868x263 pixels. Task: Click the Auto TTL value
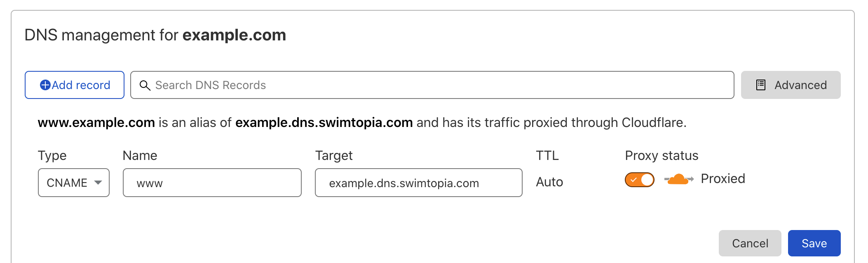pos(549,182)
